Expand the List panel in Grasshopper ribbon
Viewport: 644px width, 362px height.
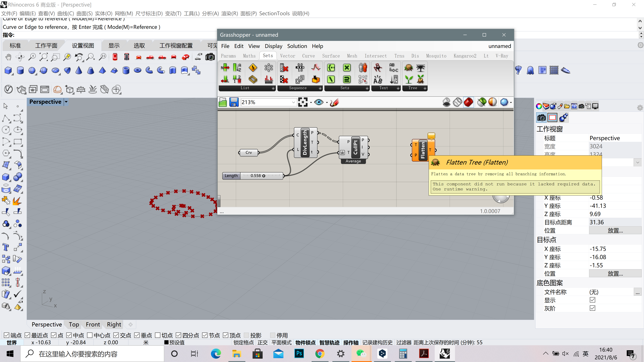tap(273, 88)
